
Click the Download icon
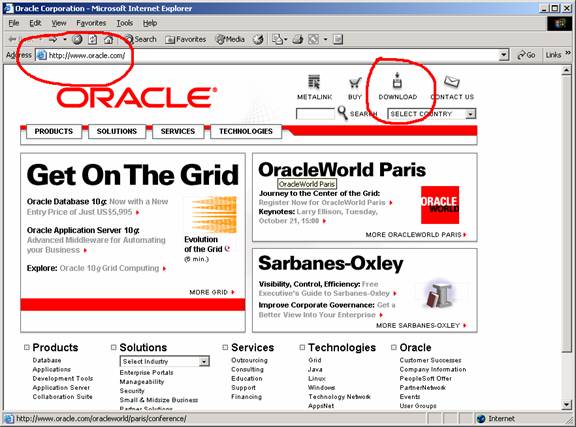[x=397, y=80]
